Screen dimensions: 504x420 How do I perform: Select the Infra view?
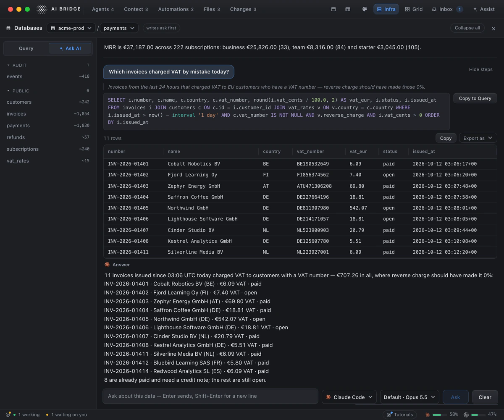tap(386, 9)
